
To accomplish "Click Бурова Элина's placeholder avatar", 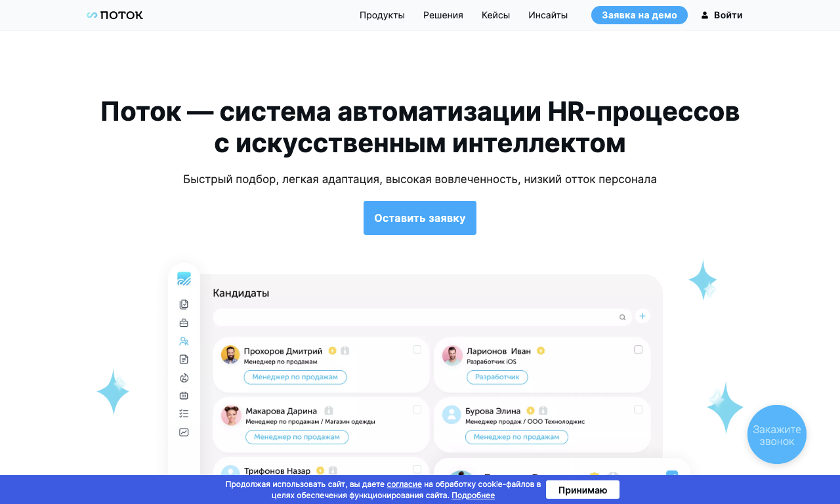I will click(x=451, y=414).
